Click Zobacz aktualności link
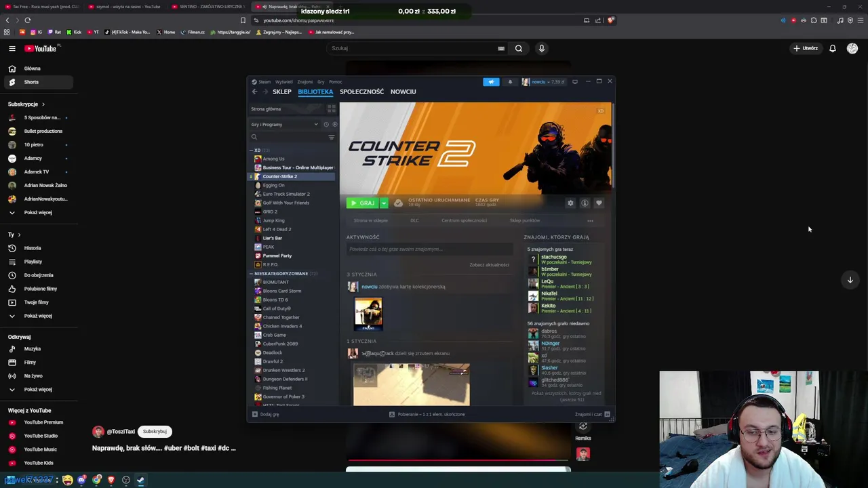The image size is (868, 488). (489, 265)
